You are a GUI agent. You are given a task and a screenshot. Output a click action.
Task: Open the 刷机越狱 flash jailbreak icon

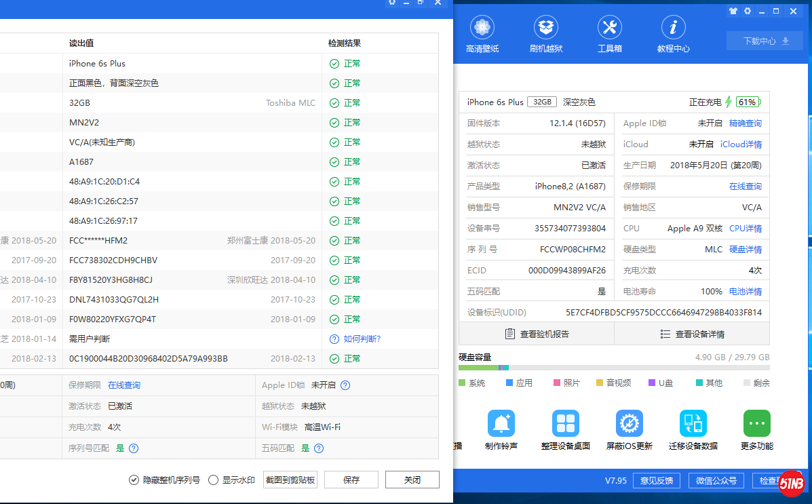pos(545,28)
